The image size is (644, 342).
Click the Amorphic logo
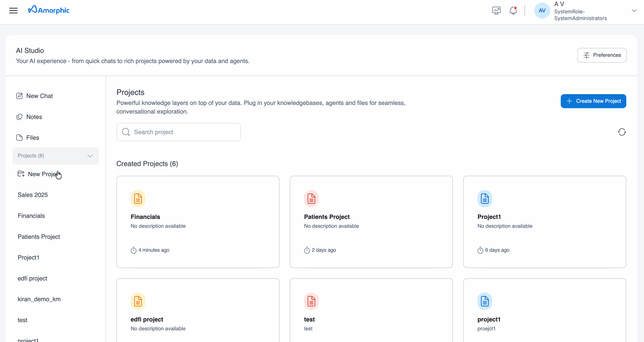(48, 10)
